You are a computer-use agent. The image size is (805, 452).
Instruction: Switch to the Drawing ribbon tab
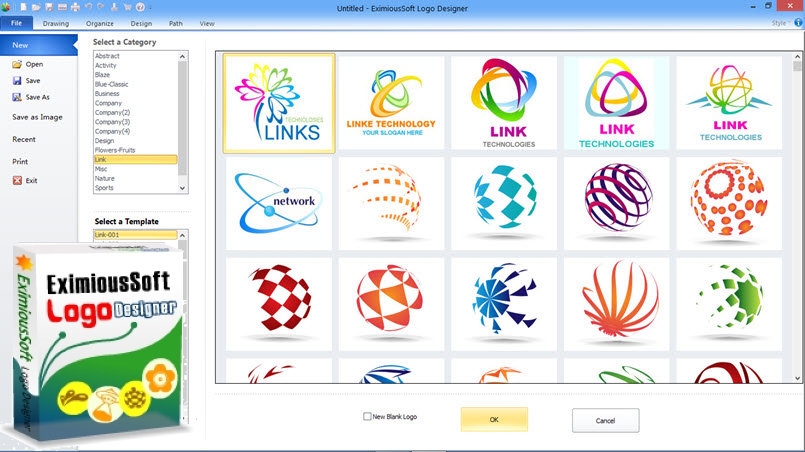(56, 23)
